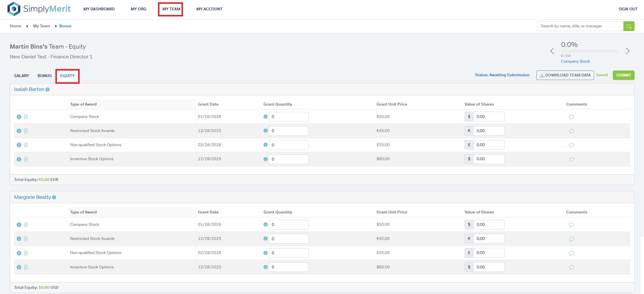Click the budget progress bar
This screenshot has width=644, height=294.
click(589, 51)
